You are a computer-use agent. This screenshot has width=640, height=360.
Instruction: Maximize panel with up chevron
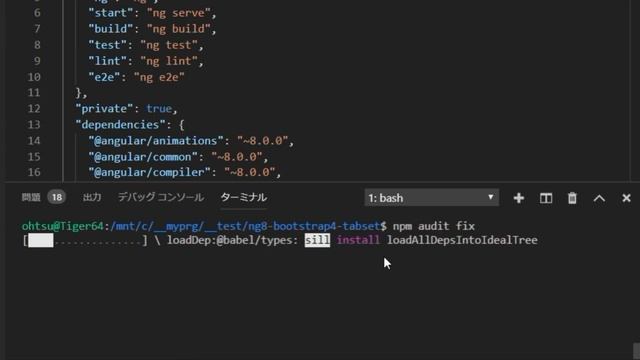tap(599, 198)
